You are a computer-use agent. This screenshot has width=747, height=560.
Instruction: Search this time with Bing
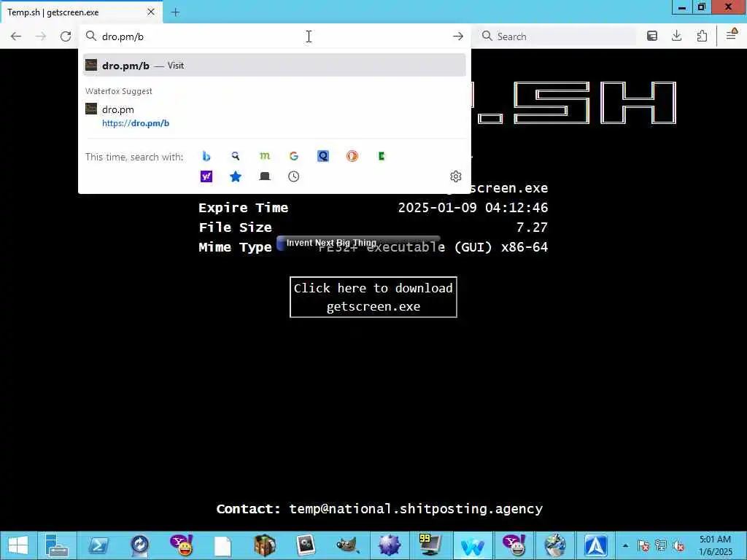[206, 156]
